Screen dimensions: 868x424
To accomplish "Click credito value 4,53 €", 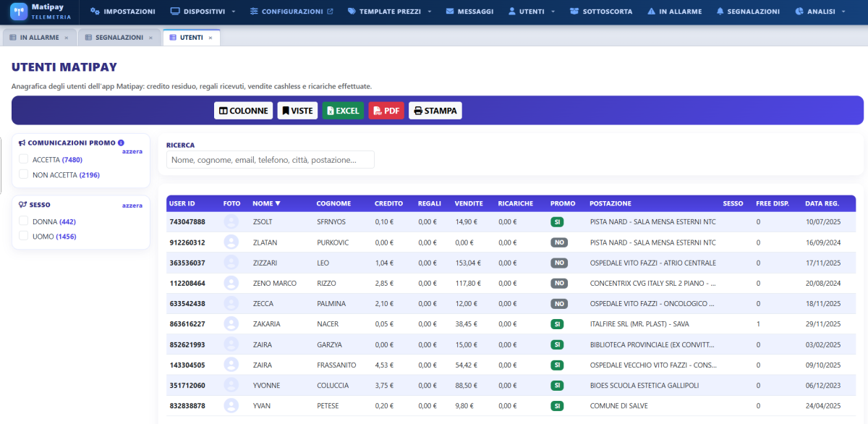I will click(384, 365).
